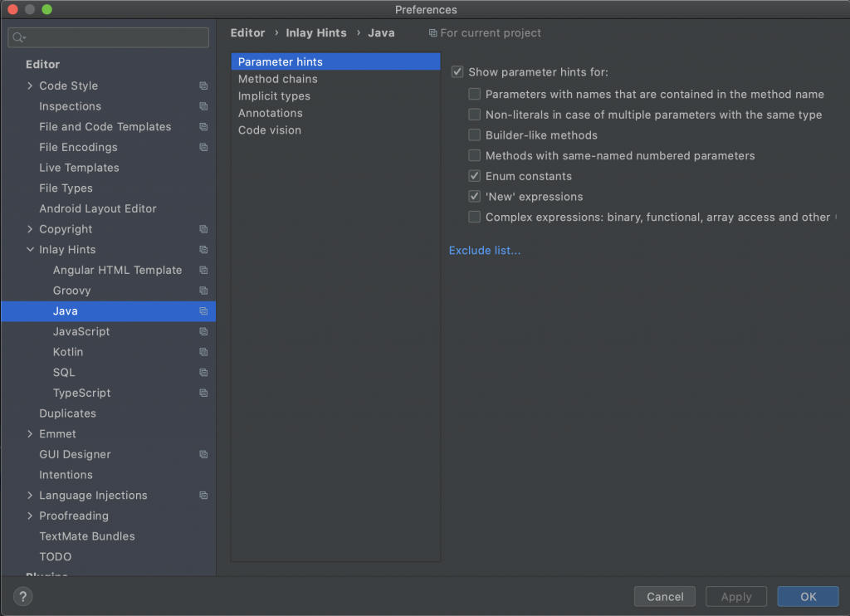Select Code vision hint category
Viewport: 850px width, 616px height.
pos(270,130)
